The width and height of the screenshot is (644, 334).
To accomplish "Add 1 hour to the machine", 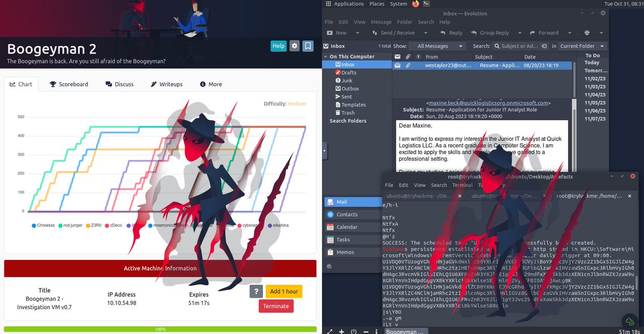I will (x=284, y=291).
